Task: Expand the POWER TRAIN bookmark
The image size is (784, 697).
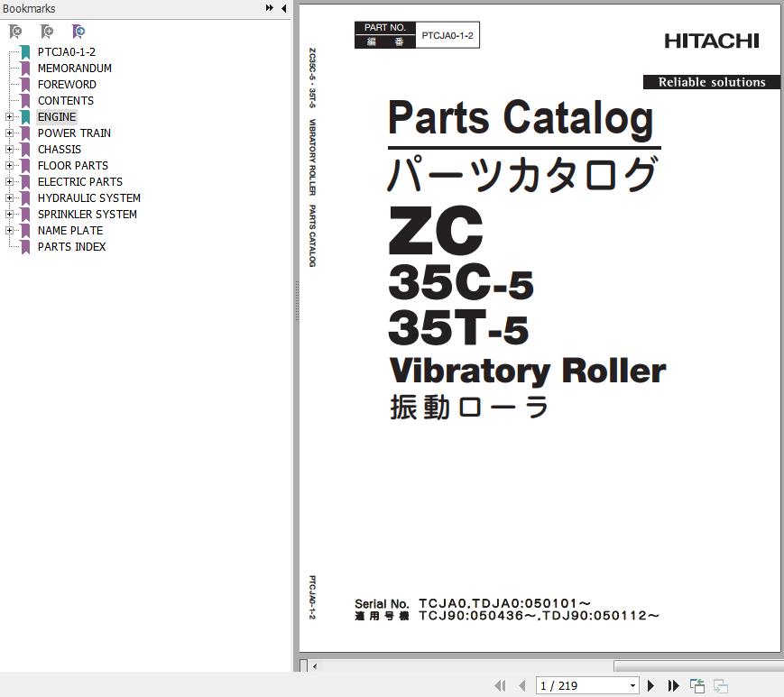Action: [x=9, y=133]
